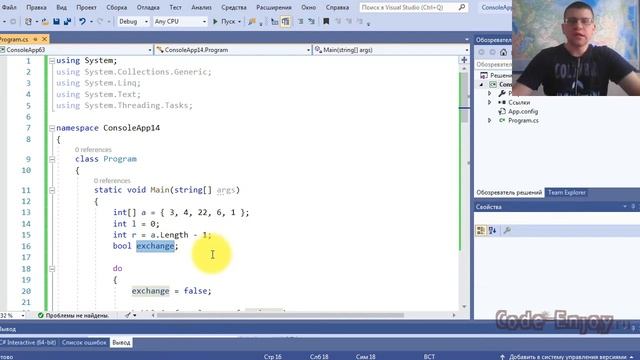Click the Open File folder icon
The height and width of the screenshot is (360, 640).
coord(45,21)
